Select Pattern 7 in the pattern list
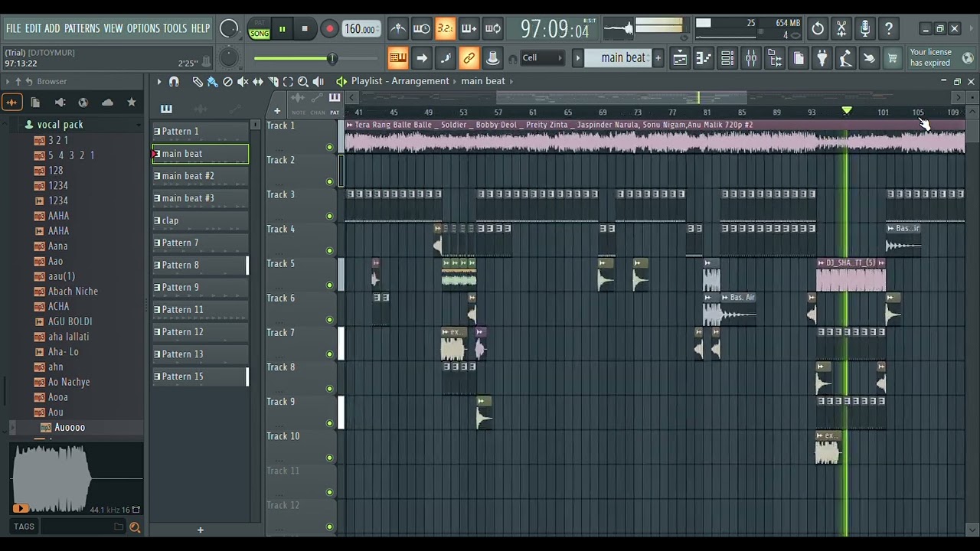This screenshot has height=551, width=980. (x=201, y=243)
